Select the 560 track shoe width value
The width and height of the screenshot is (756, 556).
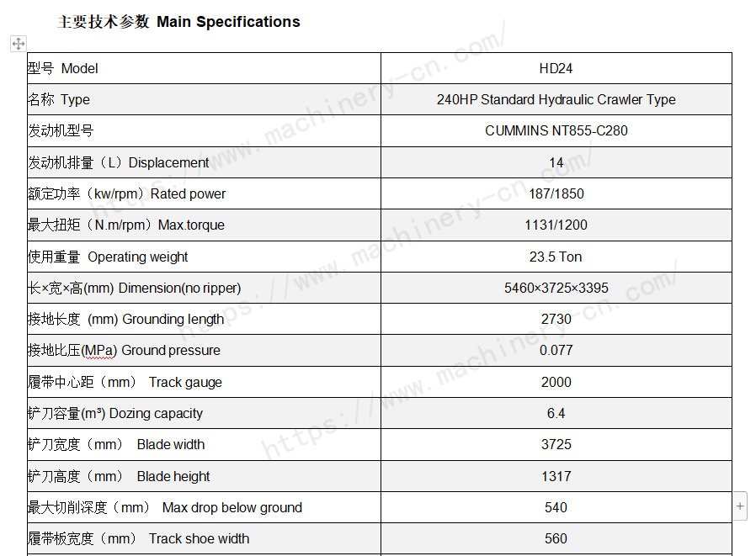click(556, 538)
